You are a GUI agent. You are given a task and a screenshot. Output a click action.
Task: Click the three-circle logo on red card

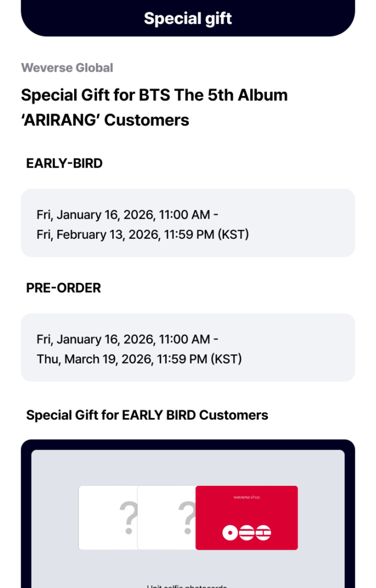click(247, 533)
